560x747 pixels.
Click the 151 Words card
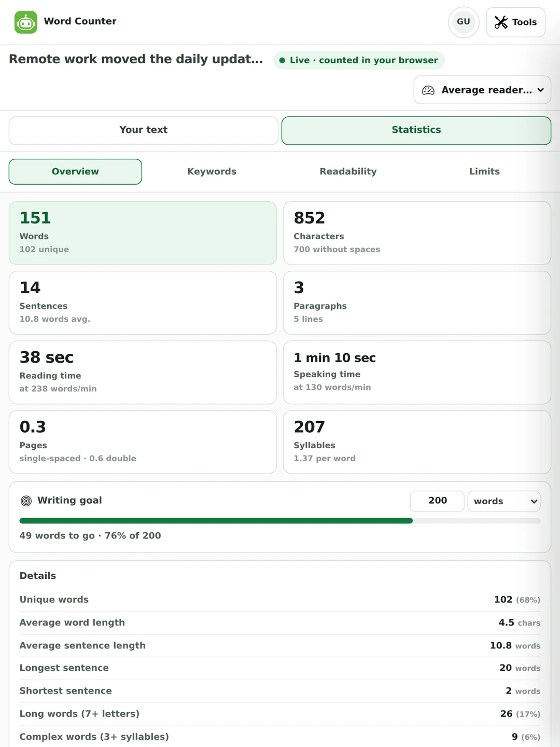pos(143,233)
